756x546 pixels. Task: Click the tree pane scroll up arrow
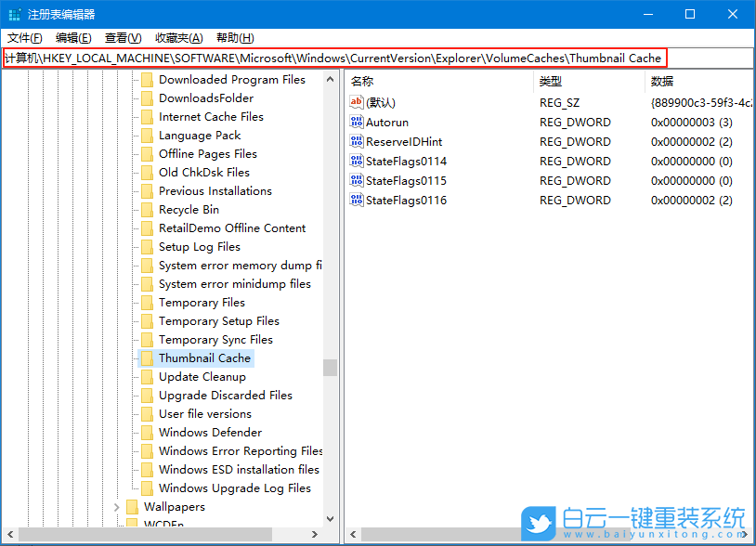[x=330, y=80]
